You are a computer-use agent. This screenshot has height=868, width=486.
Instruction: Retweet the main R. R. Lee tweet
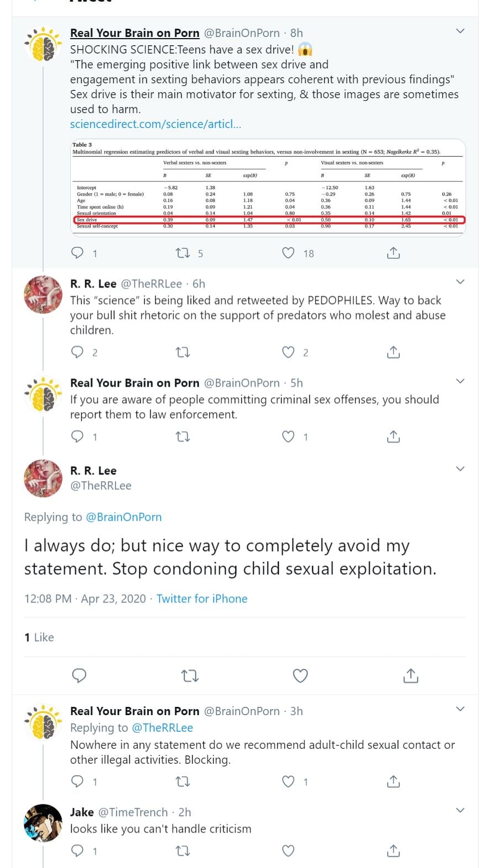click(x=190, y=675)
